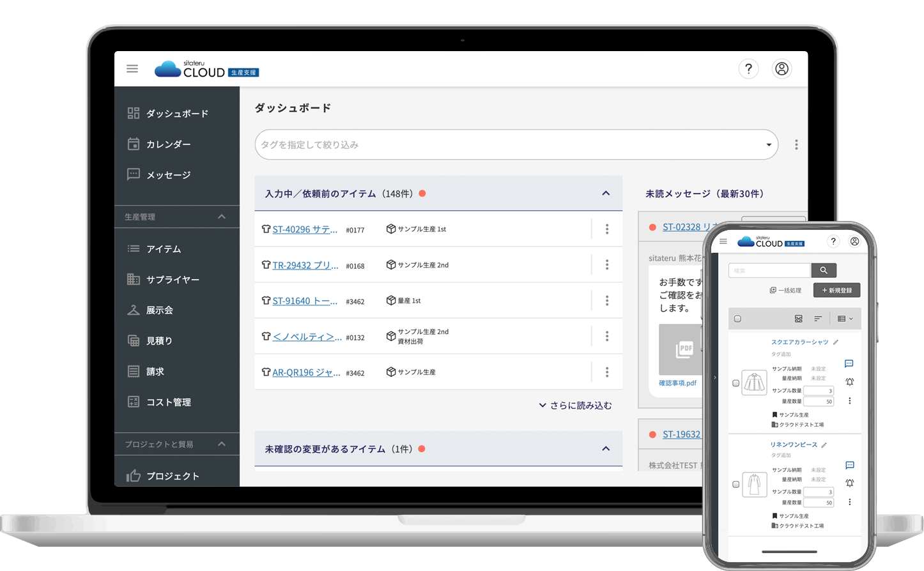
Task: Open the hamburger navigation menu
Action: [x=132, y=68]
